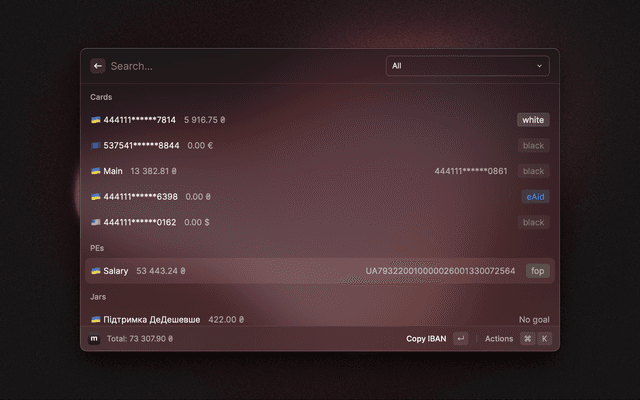Click the back arrow icon
640x400 pixels.
(x=98, y=66)
